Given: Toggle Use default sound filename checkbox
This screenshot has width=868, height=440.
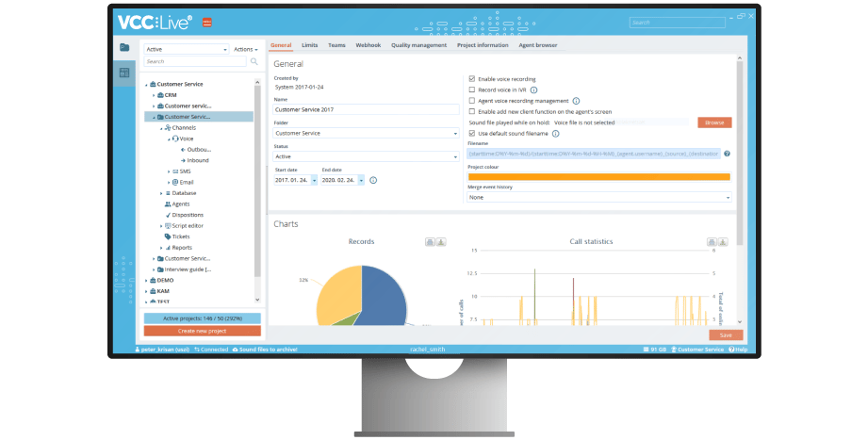Looking at the screenshot, I should point(472,134).
